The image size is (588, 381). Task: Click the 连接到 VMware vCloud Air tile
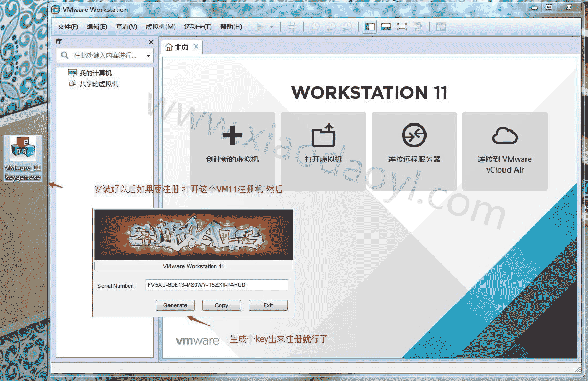click(x=505, y=151)
